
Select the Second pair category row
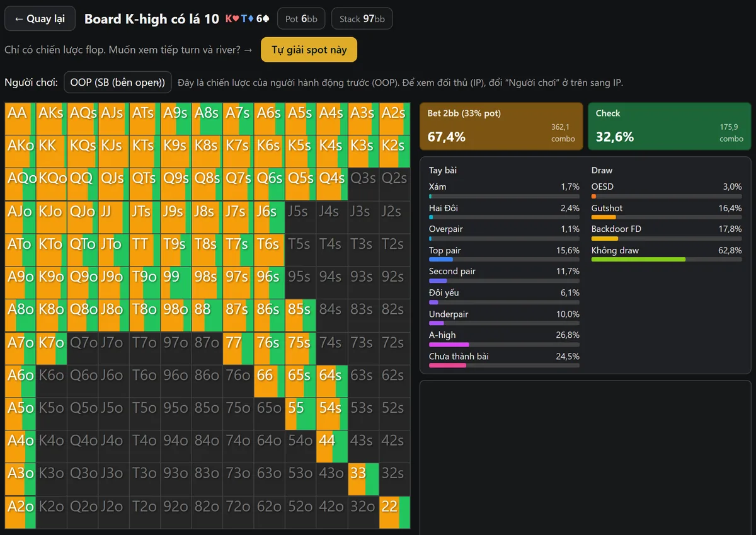(x=504, y=275)
